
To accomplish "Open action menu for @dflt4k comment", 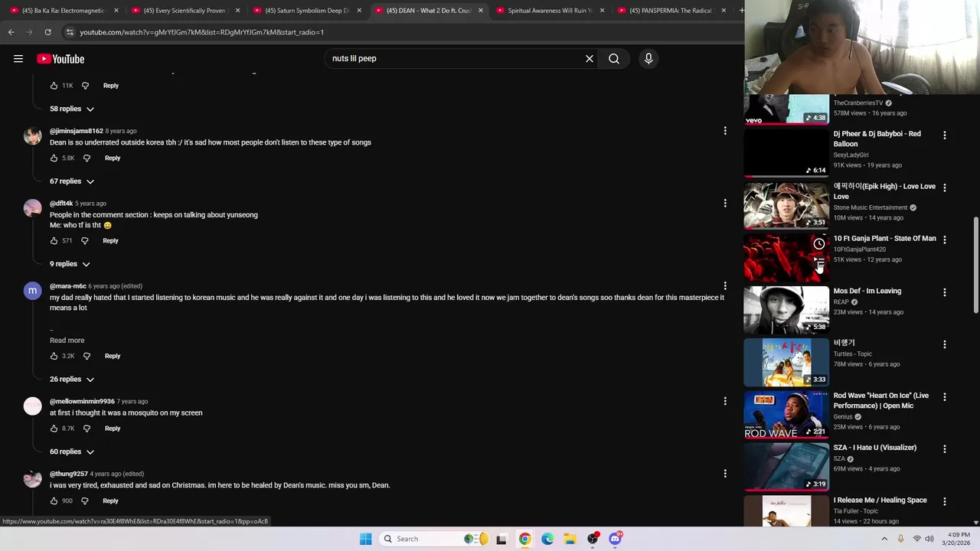I will pyautogui.click(x=725, y=204).
